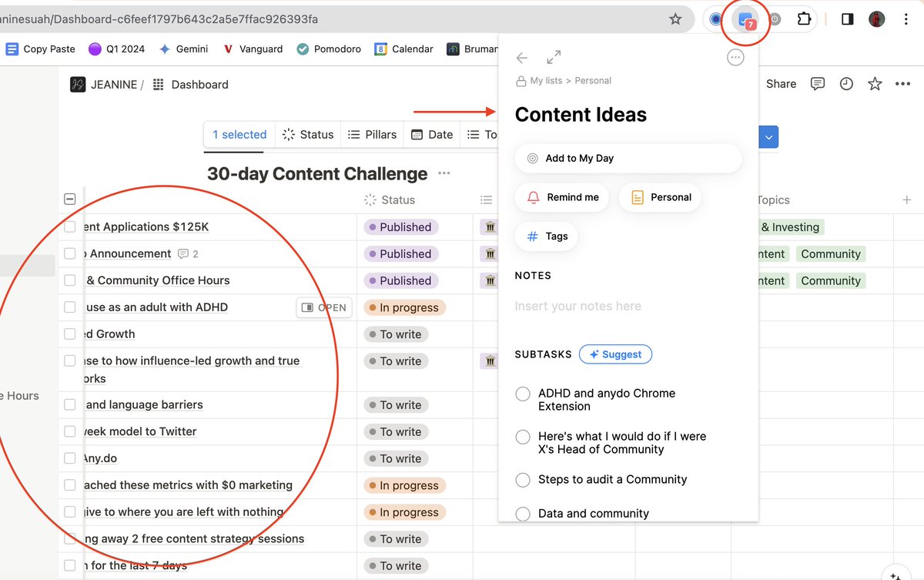Navigate to JEANINE in breadcrumb
Viewport: 924px width, 580px height.
(x=113, y=85)
